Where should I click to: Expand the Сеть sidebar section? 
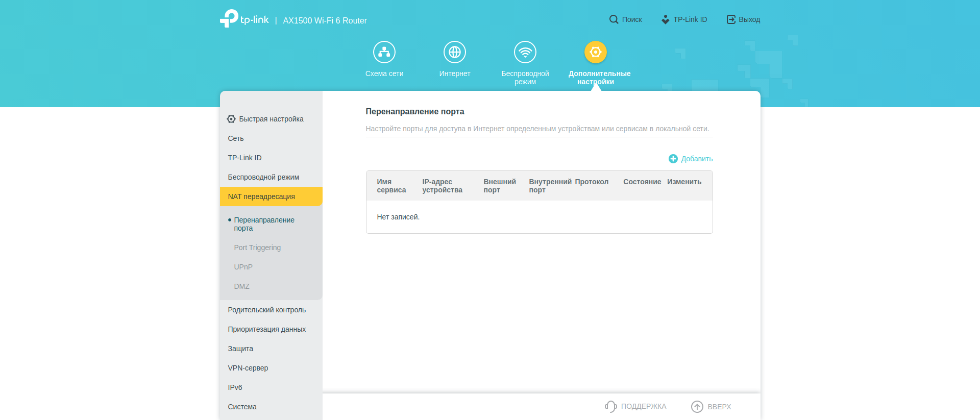236,138
